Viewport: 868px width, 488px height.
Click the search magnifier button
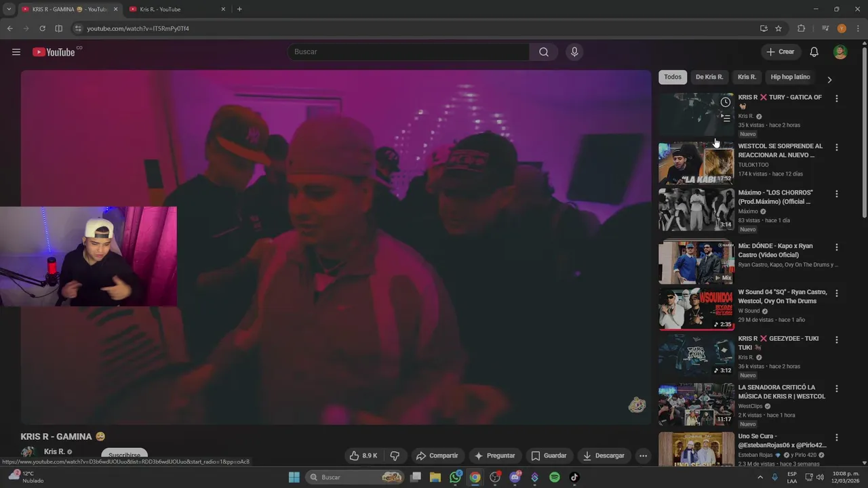544,52
